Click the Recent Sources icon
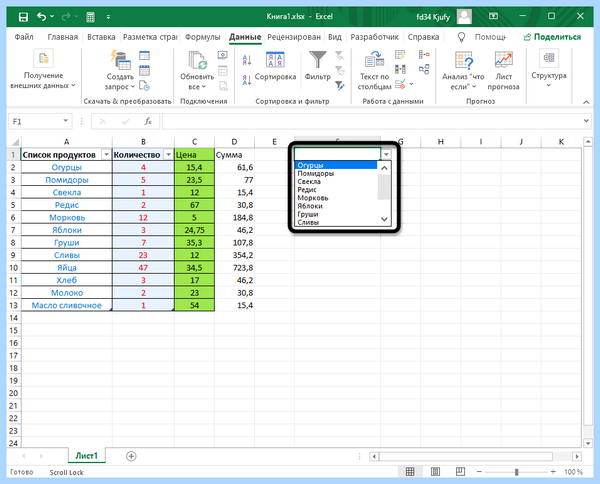This screenshot has height=484, width=600. 144,85
